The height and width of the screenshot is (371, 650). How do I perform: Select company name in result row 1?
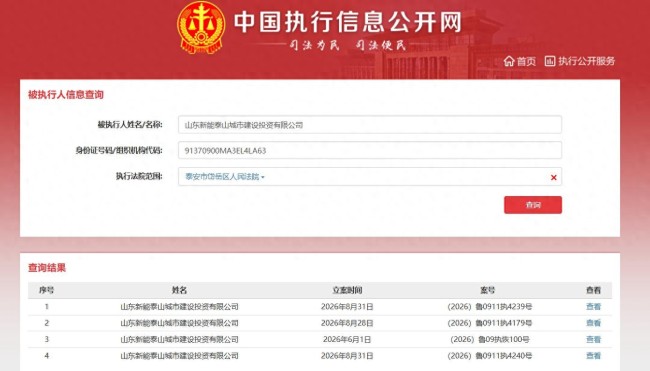click(x=179, y=307)
